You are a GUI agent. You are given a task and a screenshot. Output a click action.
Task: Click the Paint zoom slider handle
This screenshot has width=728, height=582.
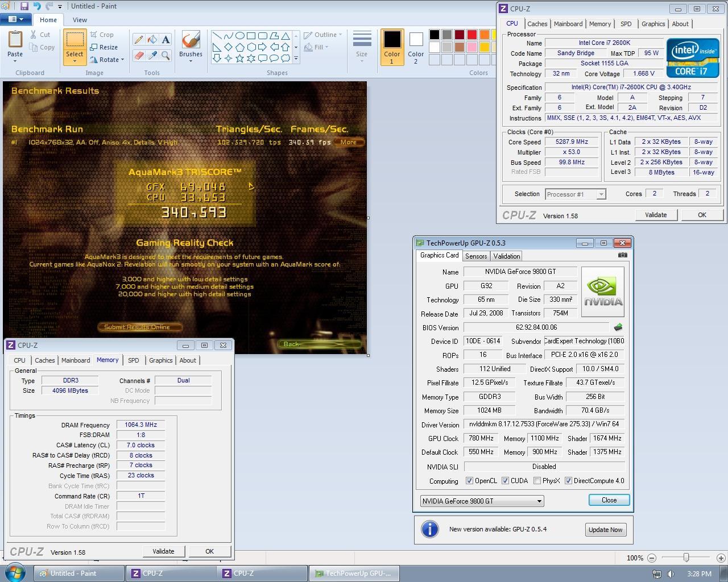pyautogui.click(x=686, y=558)
